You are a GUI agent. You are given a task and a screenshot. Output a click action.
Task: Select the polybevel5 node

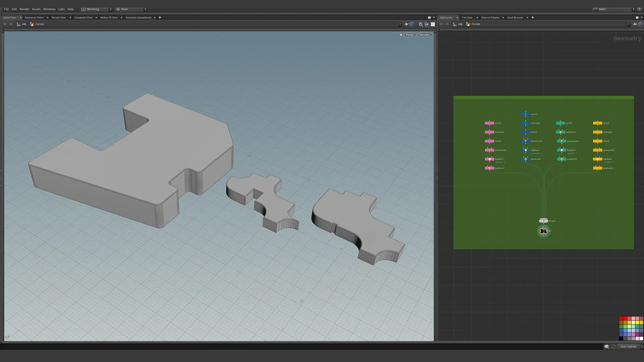[598, 168]
